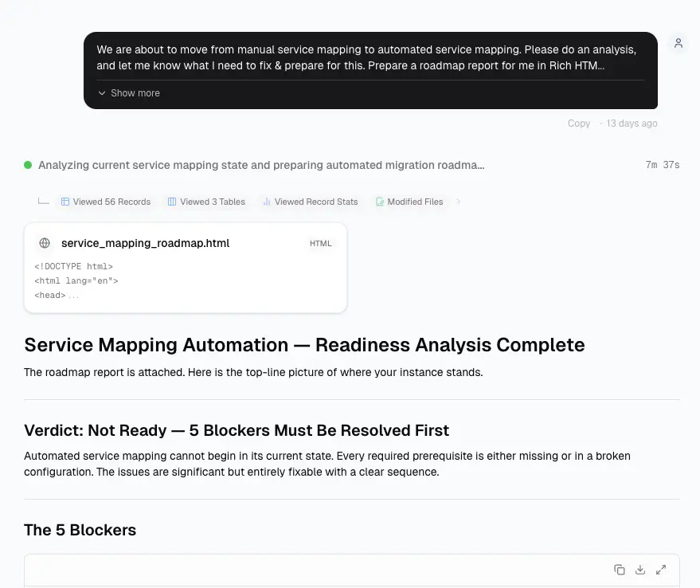Click the roadmap report is attached sentence
The image size is (700, 588).
pyautogui.click(x=253, y=372)
